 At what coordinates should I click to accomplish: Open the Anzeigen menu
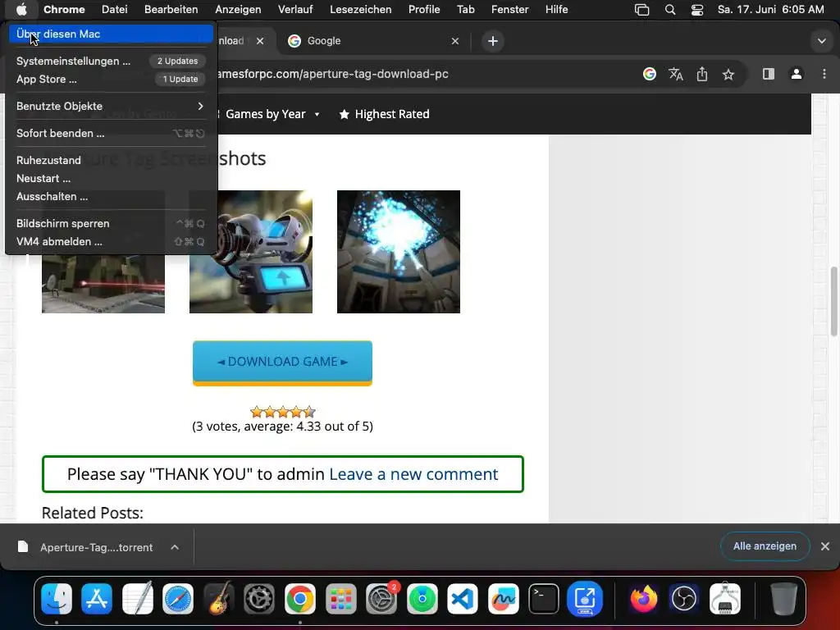[x=238, y=9]
